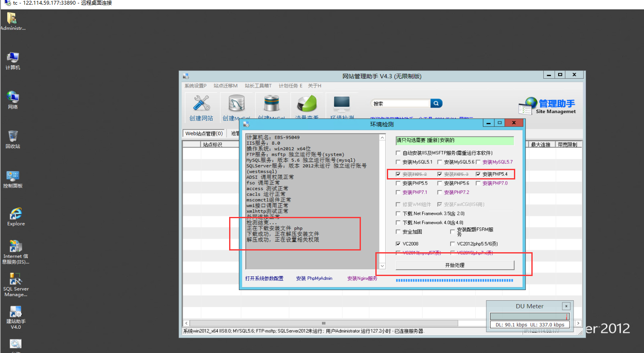Select the Internet 信息服务(IIS) desktop icon
This screenshot has width=644, height=353.
coord(16,252)
